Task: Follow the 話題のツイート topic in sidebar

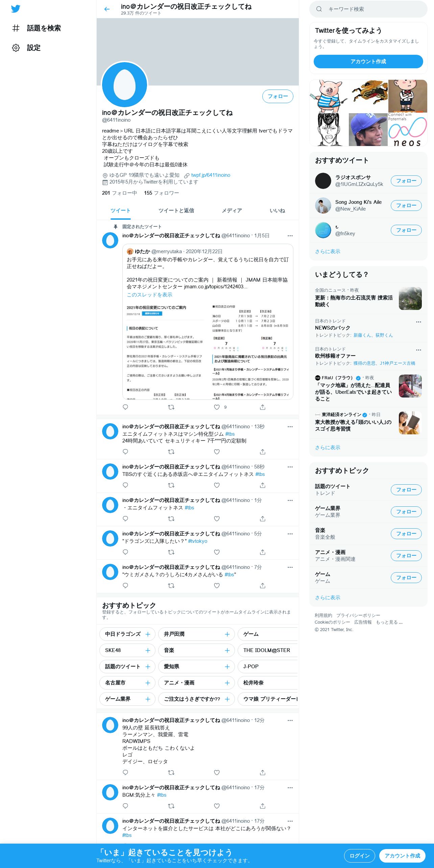Action: (406, 490)
